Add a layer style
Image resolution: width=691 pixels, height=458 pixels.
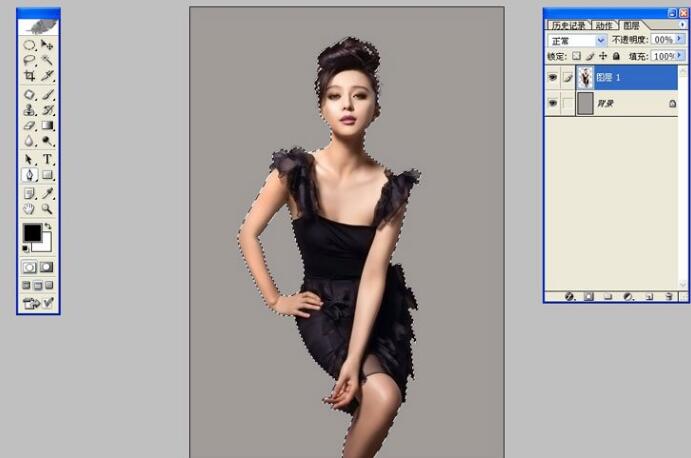569,297
